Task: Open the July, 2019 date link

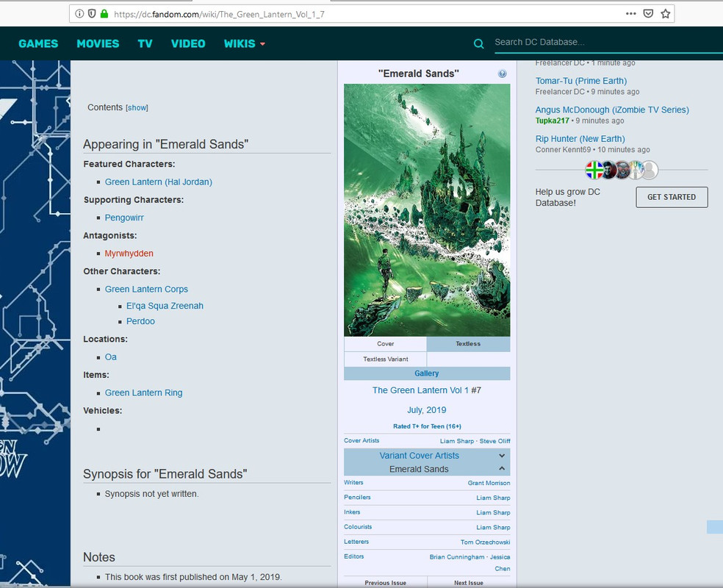Action: (426, 410)
